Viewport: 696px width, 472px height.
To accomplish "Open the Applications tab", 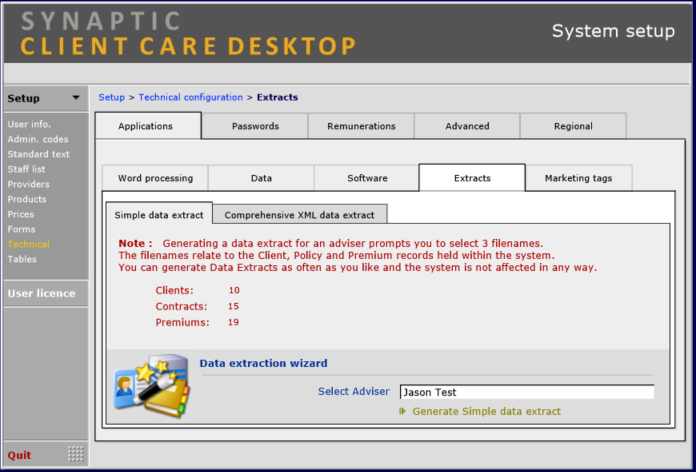I will [x=148, y=126].
